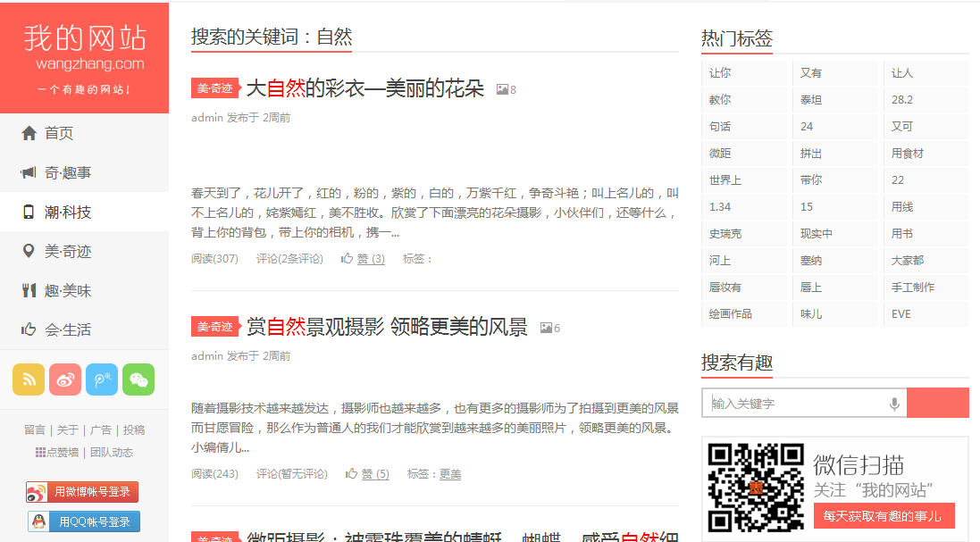This screenshot has width=980, height=542.
Task: Click the 输入关键字 search input field
Action: click(795, 404)
